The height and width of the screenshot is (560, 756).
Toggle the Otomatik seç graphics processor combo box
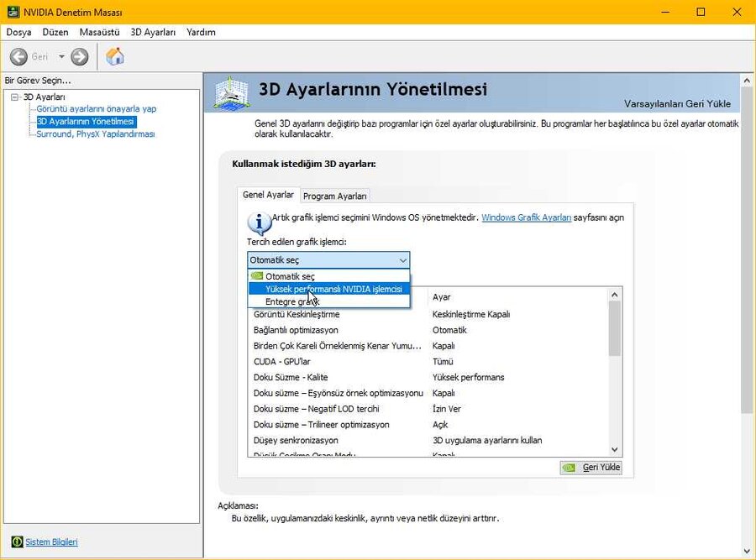tap(328, 260)
